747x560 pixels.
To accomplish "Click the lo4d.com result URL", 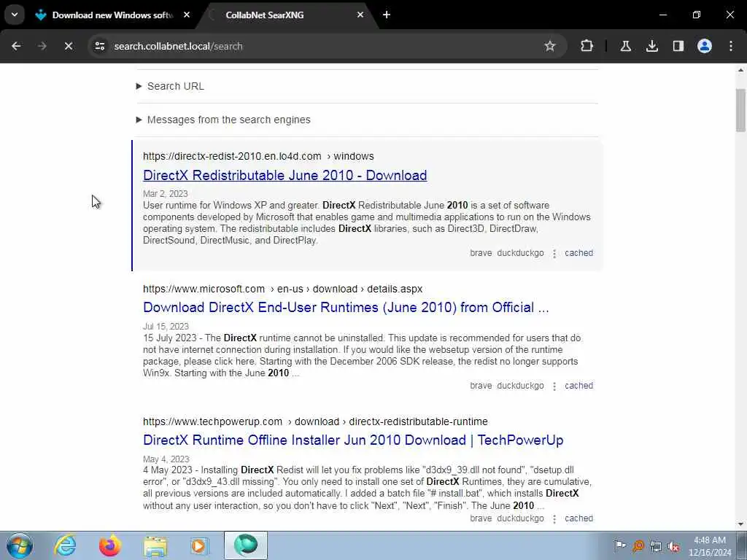I will coord(258,156).
